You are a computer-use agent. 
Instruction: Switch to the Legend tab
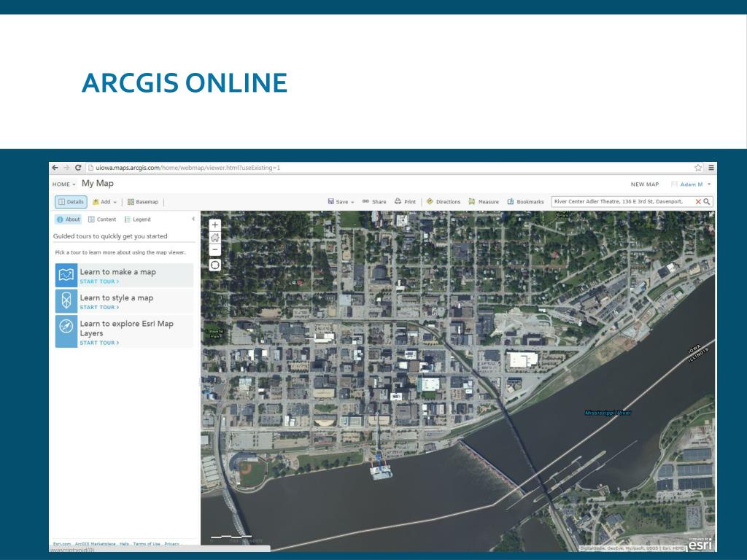point(138,219)
